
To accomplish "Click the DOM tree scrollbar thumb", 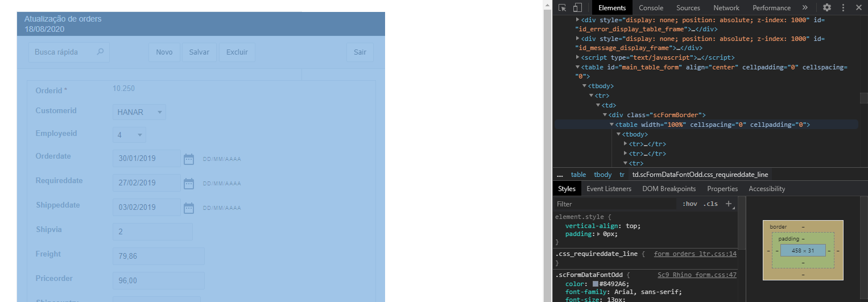I will click(863, 98).
